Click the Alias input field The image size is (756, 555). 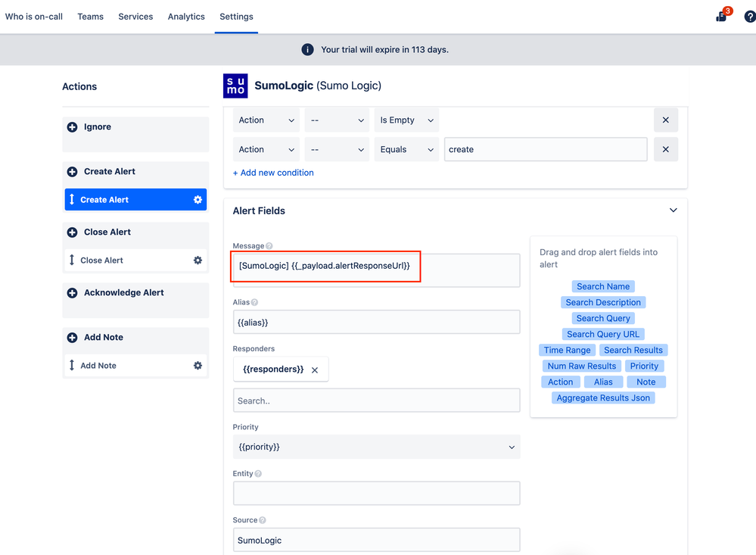377,323
